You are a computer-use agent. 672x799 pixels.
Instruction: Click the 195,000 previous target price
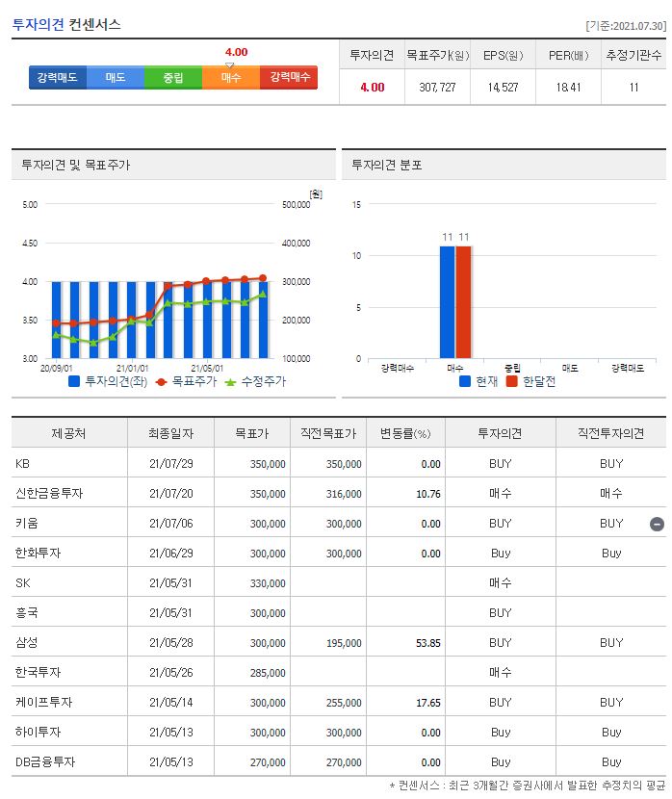coord(344,643)
